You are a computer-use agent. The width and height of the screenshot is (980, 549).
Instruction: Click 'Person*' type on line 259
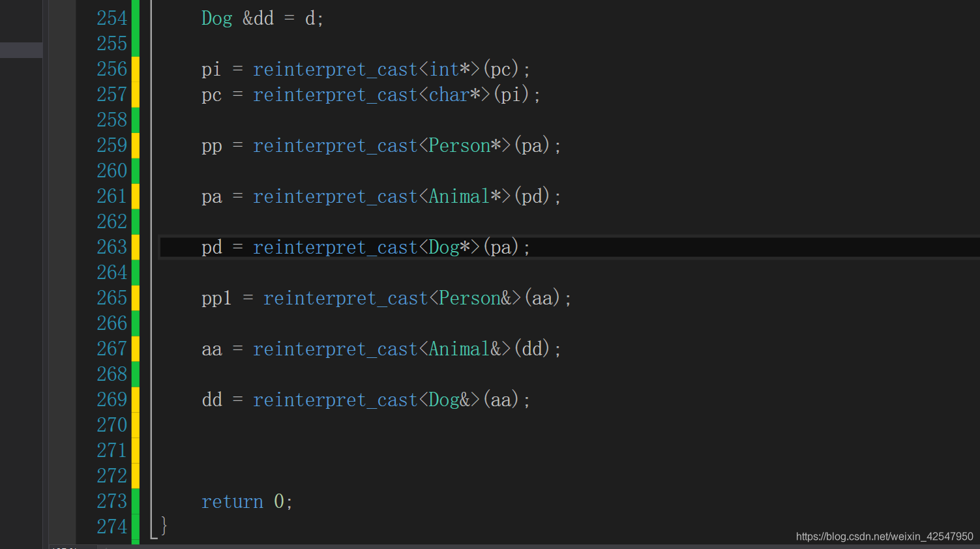(465, 145)
